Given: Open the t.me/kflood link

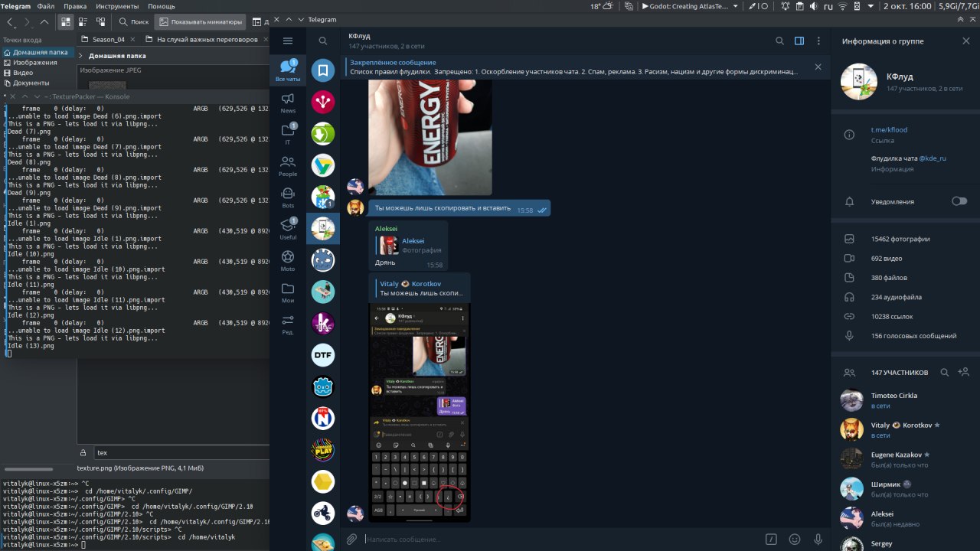Looking at the screenshot, I should pos(889,129).
